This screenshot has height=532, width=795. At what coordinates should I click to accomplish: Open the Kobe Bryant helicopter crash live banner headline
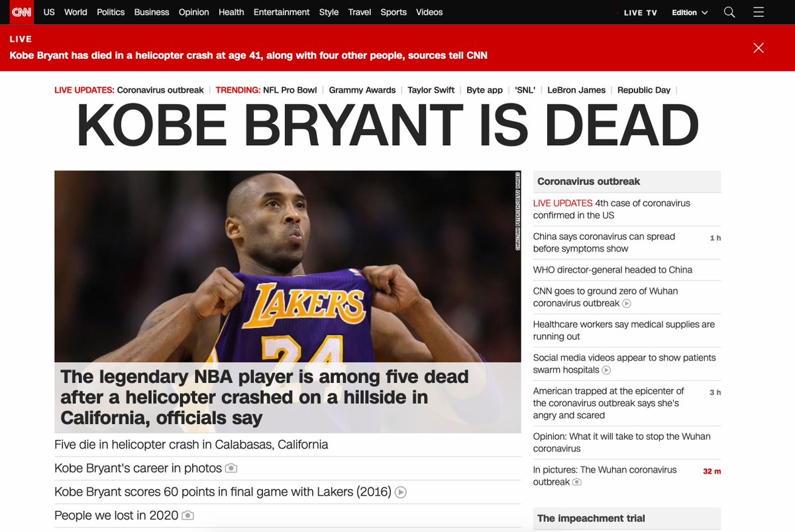click(248, 56)
